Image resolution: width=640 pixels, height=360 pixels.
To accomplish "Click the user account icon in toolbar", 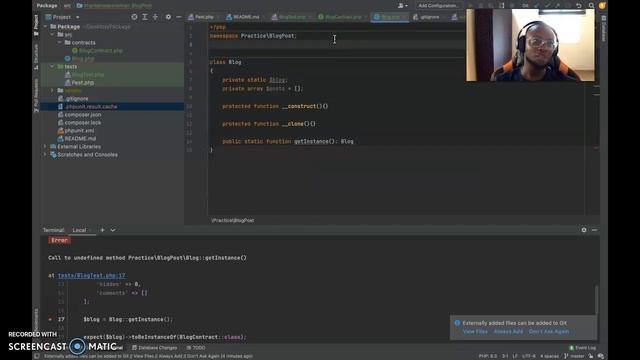I will (402, 6).
